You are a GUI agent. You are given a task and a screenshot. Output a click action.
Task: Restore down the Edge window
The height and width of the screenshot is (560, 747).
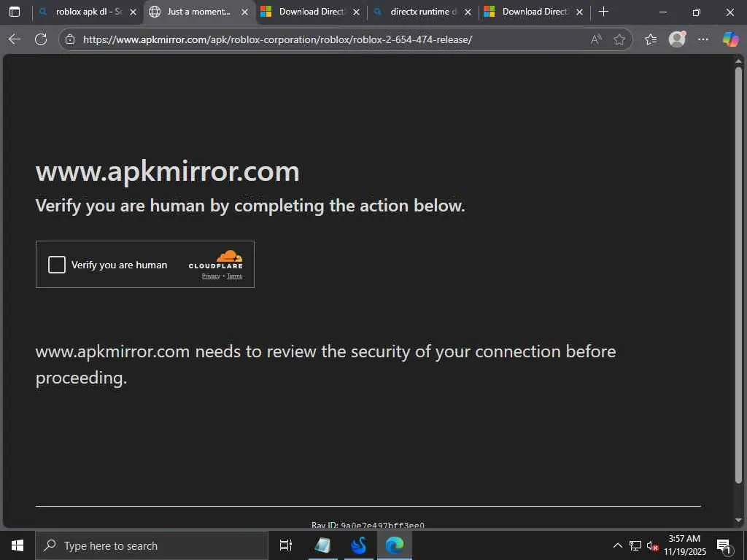pos(696,12)
